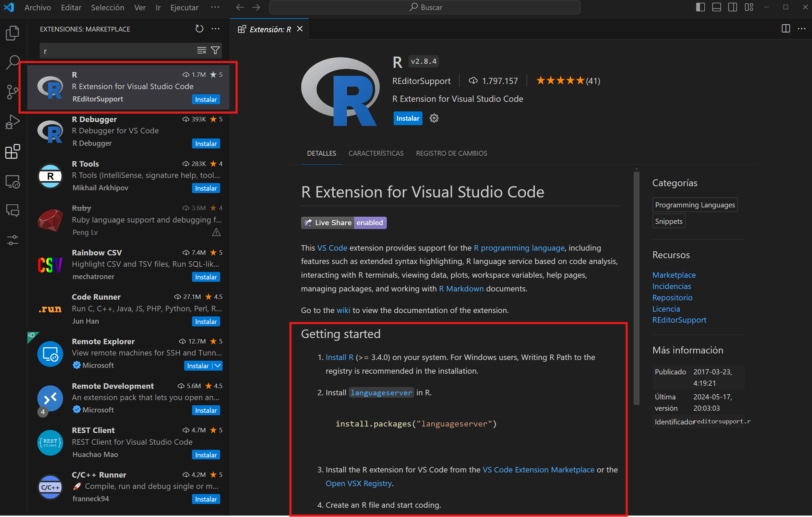Open the Extensions view icon
812x517 pixels.
(x=13, y=151)
